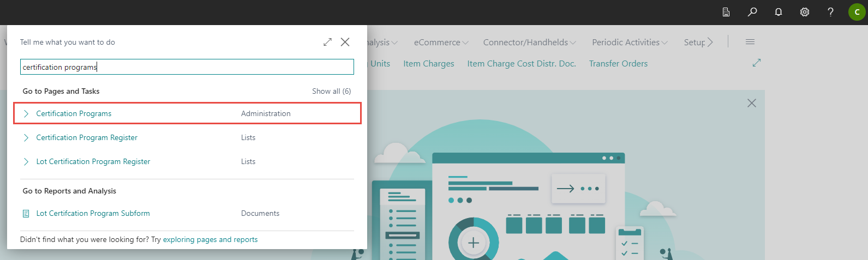Open the user account avatar
This screenshot has width=868, height=260.
857,12
